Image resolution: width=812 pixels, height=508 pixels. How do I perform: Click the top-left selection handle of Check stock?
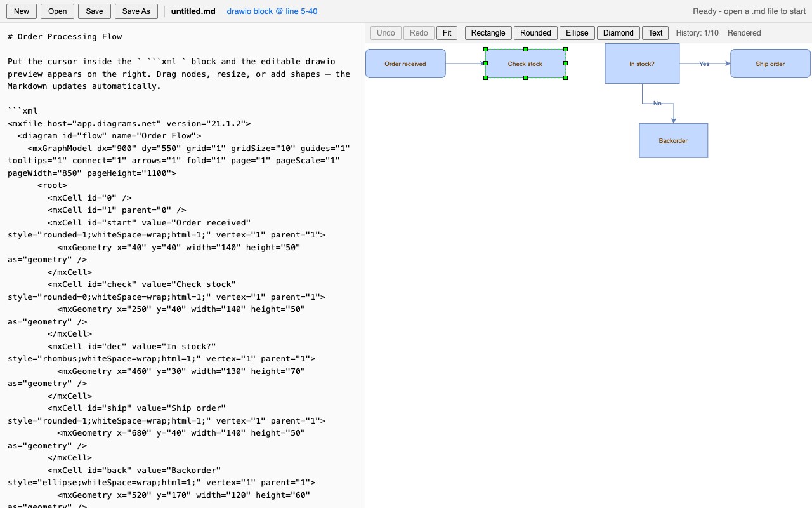485,49
